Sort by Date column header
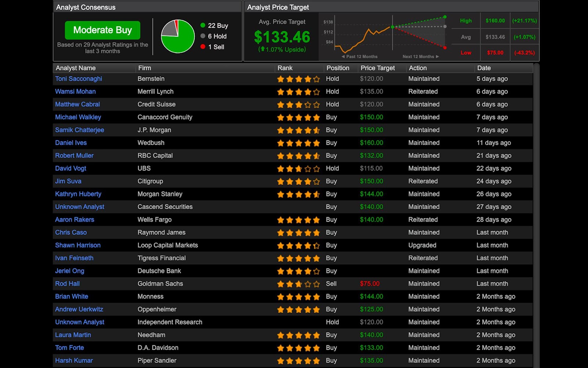Image resolution: width=588 pixels, height=368 pixels. (484, 68)
